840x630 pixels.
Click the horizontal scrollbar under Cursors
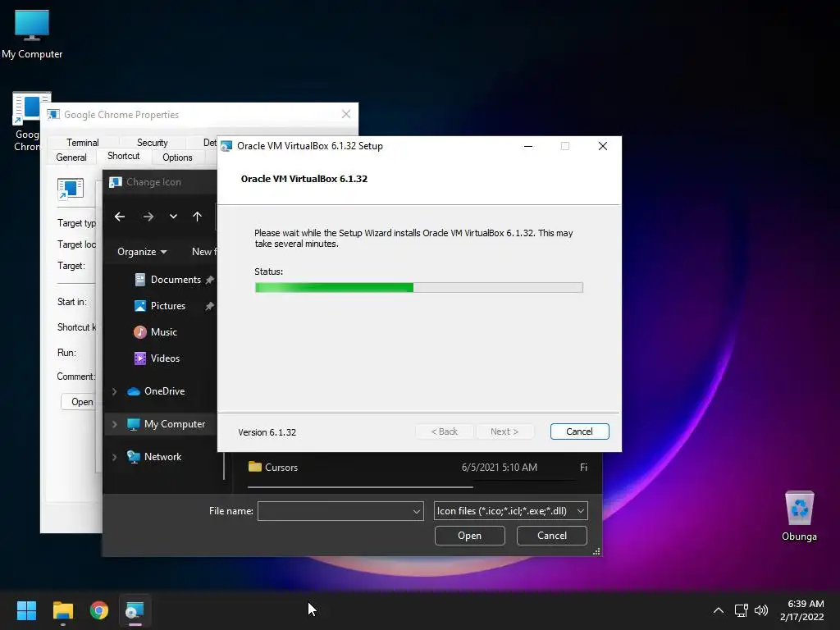point(360,487)
